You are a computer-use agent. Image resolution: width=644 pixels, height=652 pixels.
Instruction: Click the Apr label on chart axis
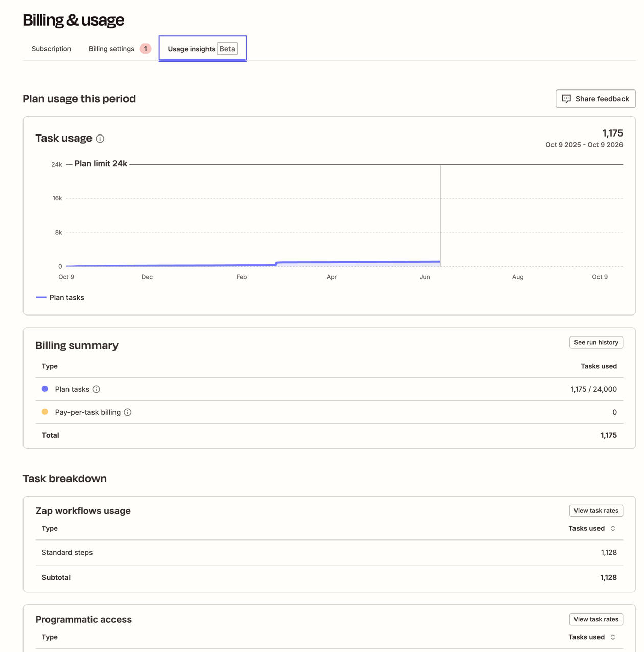pos(332,277)
